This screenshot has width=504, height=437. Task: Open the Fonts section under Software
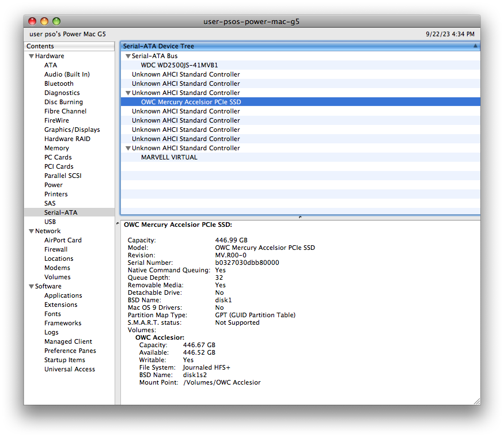click(x=52, y=313)
